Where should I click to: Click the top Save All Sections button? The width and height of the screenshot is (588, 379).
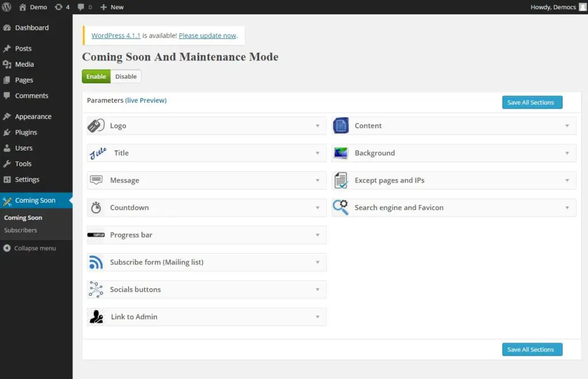(532, 102)
